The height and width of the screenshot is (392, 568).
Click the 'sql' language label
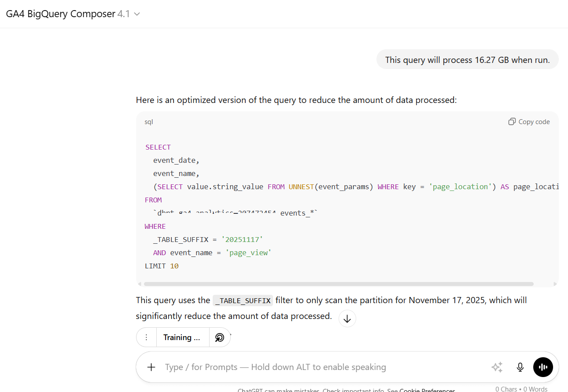[149, 122]
